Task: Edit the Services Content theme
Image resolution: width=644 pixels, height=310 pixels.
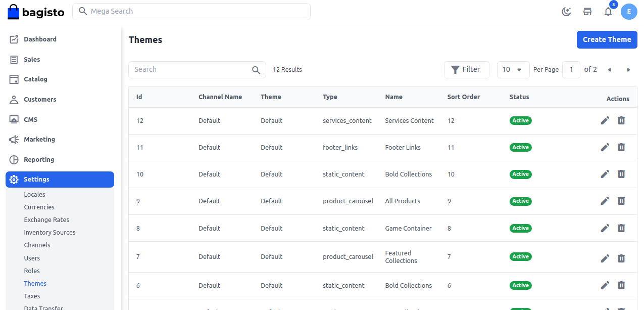Action: coord(605,120)
